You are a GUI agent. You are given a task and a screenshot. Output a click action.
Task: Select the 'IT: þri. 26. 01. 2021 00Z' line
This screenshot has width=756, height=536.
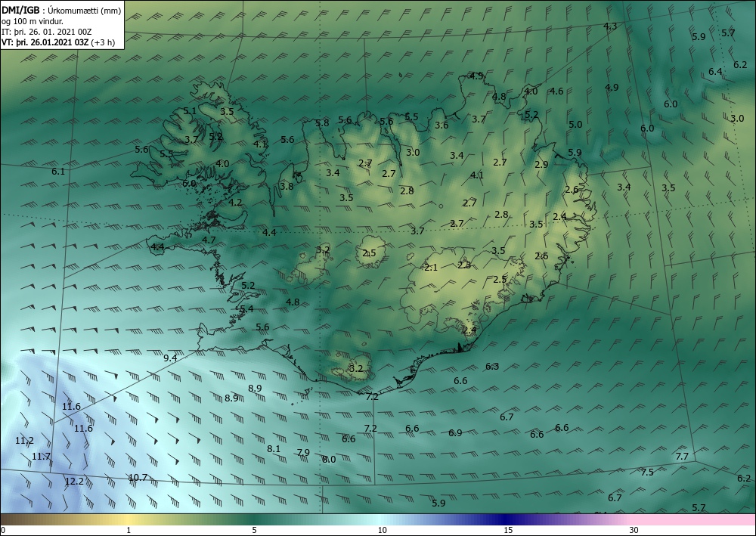46,32
